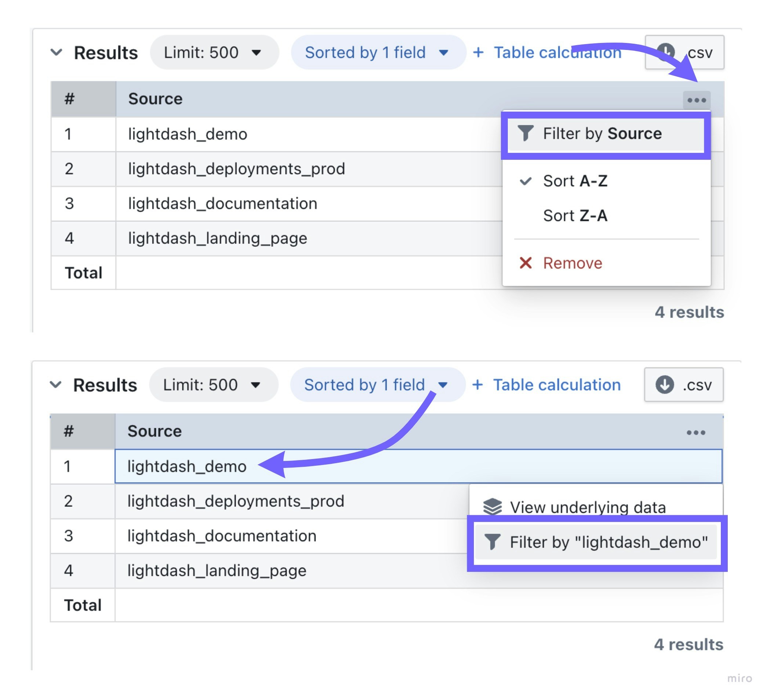Click plus icon before top Table calculation

[x=478, y=53]
